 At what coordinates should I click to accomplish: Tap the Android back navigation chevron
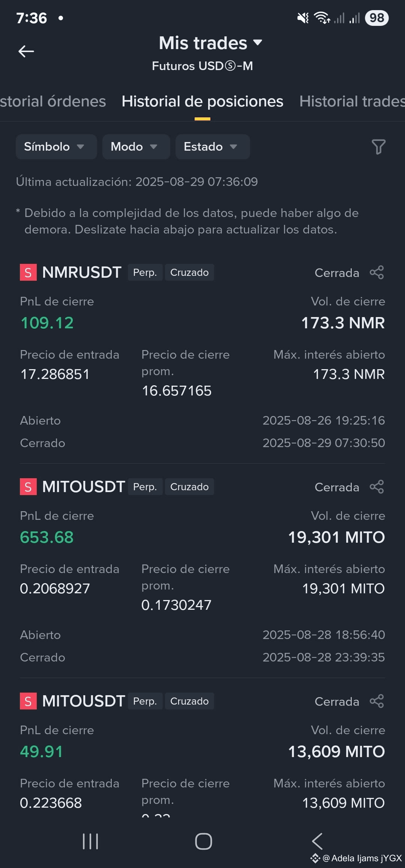click(x=317, y=841)
